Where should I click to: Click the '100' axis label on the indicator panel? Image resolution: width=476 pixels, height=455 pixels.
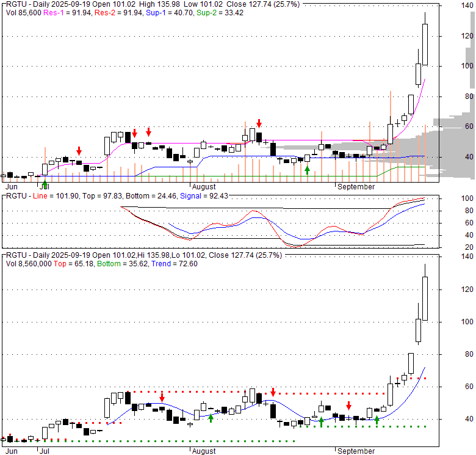[x=467, y=198]
